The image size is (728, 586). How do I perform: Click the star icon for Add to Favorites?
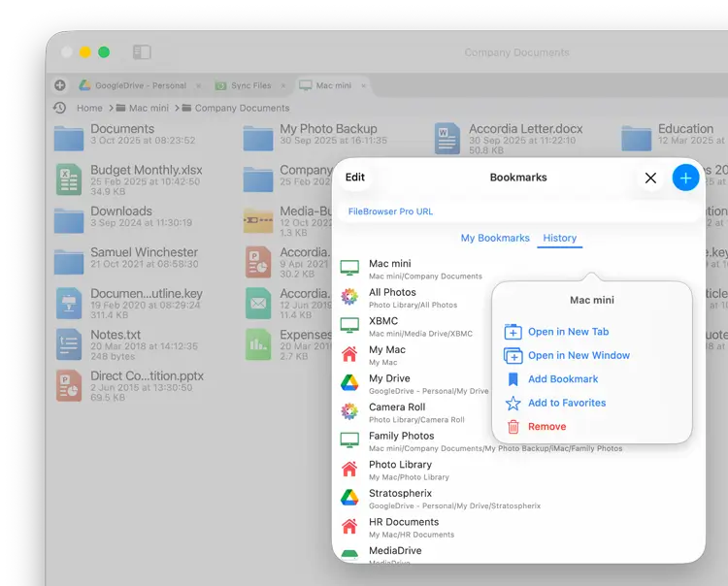coord(513,403)
